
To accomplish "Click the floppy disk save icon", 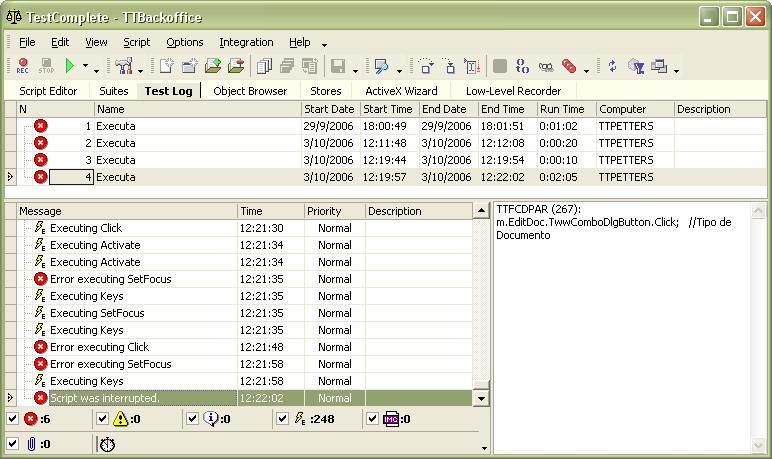I will click(x=338, y=66).
